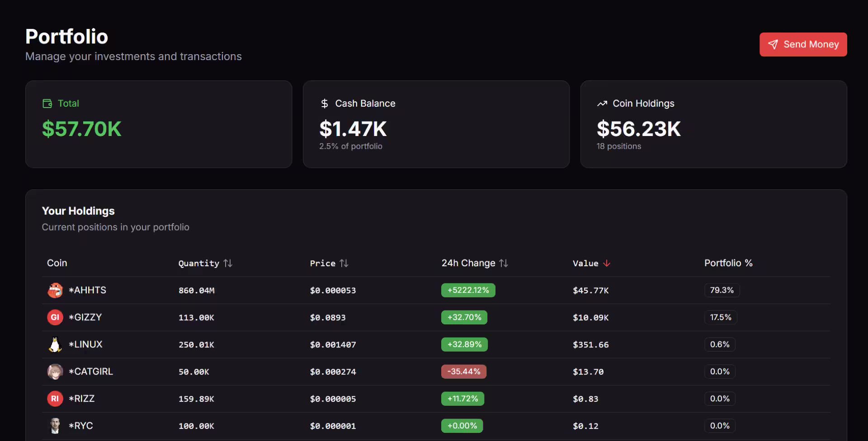Click the RIZZ coin avatar icon
The width and height of the screenshot is (868, 441).
[x=55, y=399]
